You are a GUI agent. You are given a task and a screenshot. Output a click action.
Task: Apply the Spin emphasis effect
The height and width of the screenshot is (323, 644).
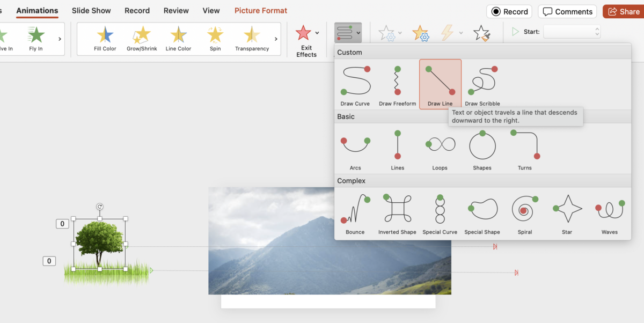coord(215,39)
